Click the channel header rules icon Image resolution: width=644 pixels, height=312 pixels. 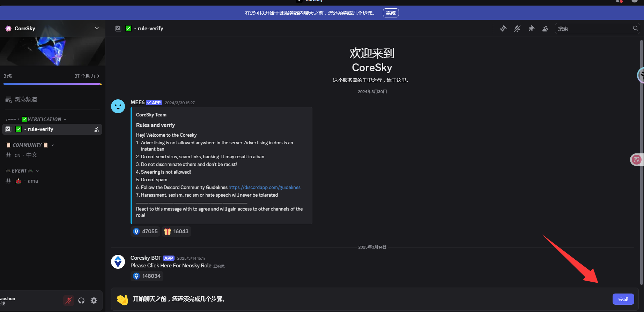click(118, 29)
